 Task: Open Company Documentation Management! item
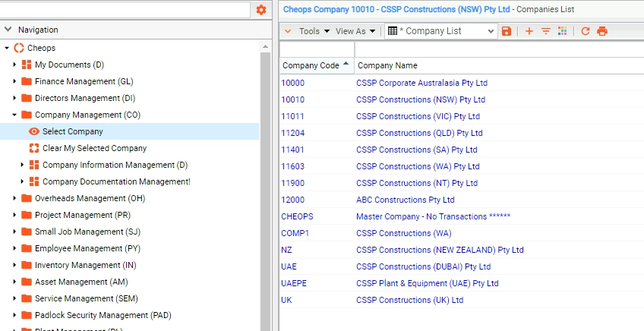[116, 181]
